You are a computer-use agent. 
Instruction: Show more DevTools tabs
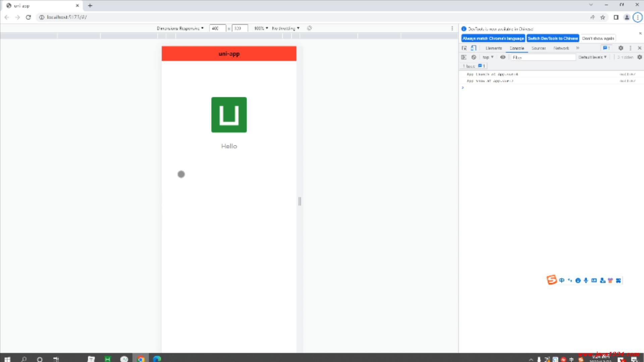click(578, 48)
